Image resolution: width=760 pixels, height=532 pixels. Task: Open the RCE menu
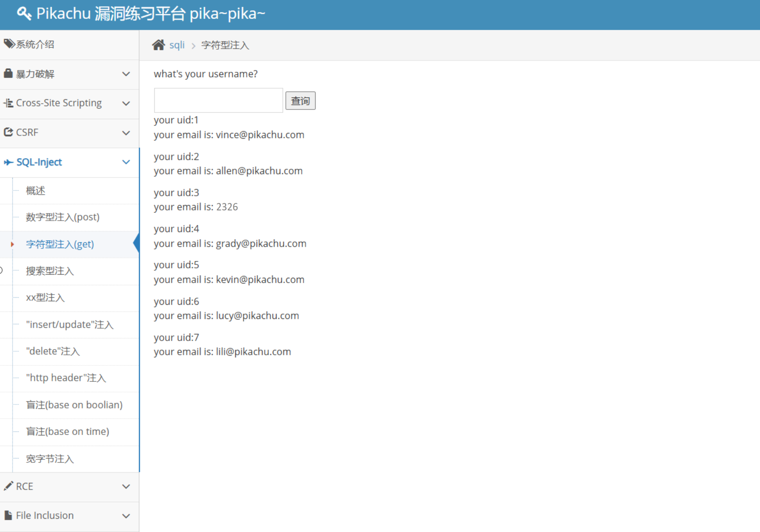tap(70, 486)
